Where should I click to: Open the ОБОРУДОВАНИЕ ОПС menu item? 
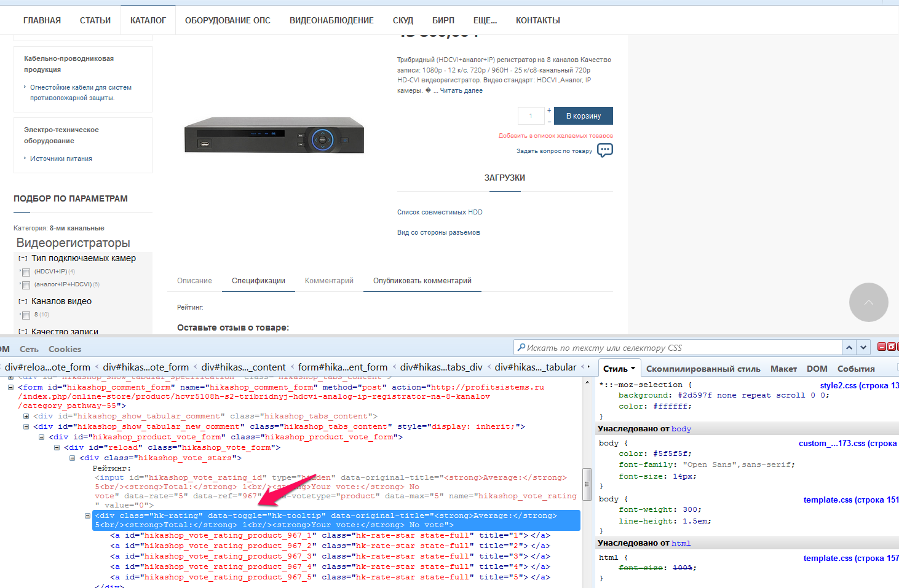pos(228,20)
